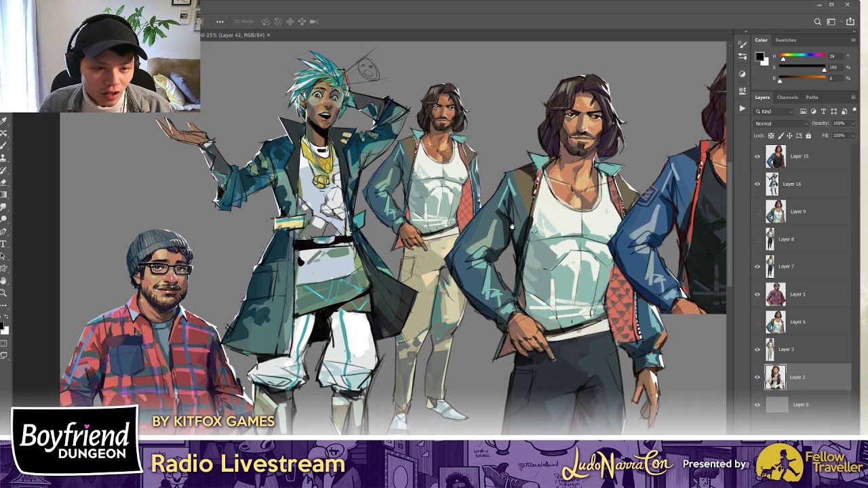Open the Opacity slider dropdown arrow

[853, 123]
